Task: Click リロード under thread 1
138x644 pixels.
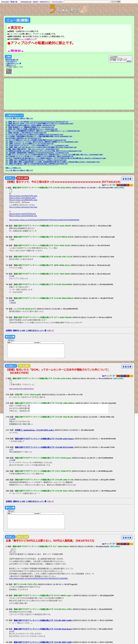Action: [x=50, y=330]
